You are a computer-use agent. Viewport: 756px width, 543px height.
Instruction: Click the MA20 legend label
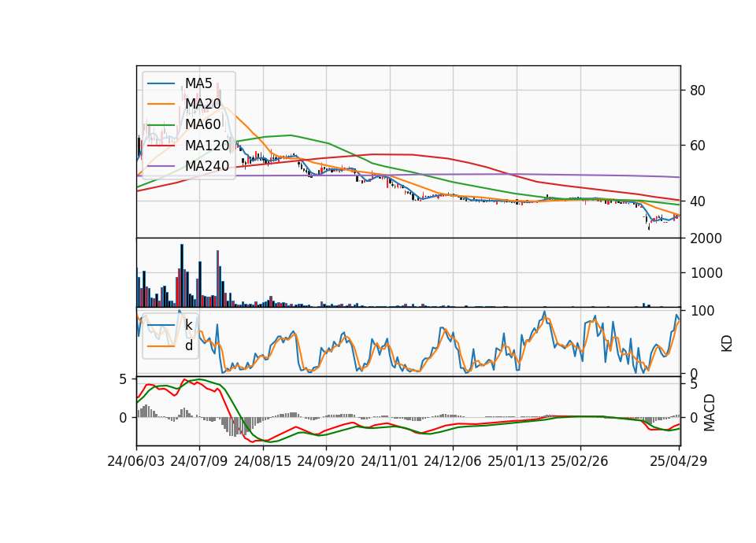[202, 104]
